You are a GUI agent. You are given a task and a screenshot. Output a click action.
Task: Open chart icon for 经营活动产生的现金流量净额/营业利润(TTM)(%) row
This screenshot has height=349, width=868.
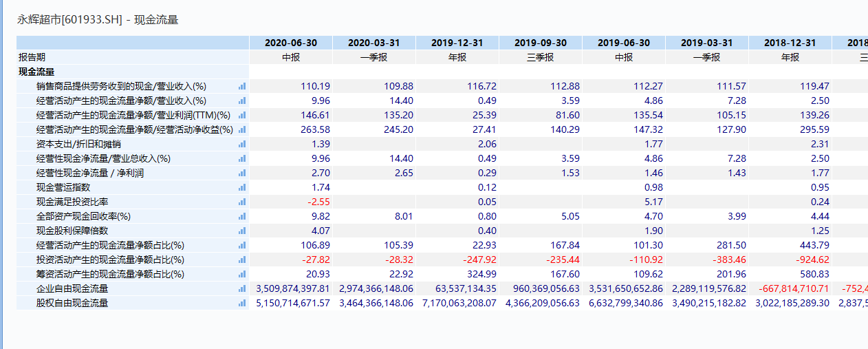click(x=242, y=115)
